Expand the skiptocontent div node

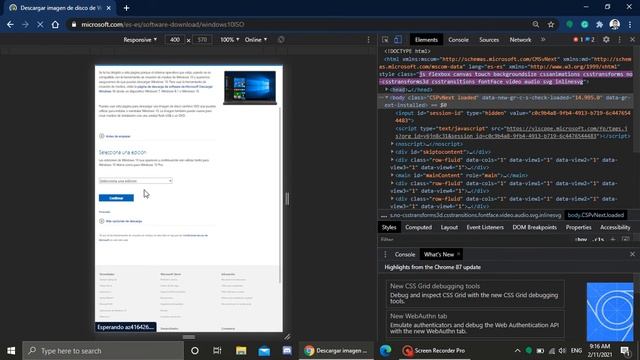392,151
